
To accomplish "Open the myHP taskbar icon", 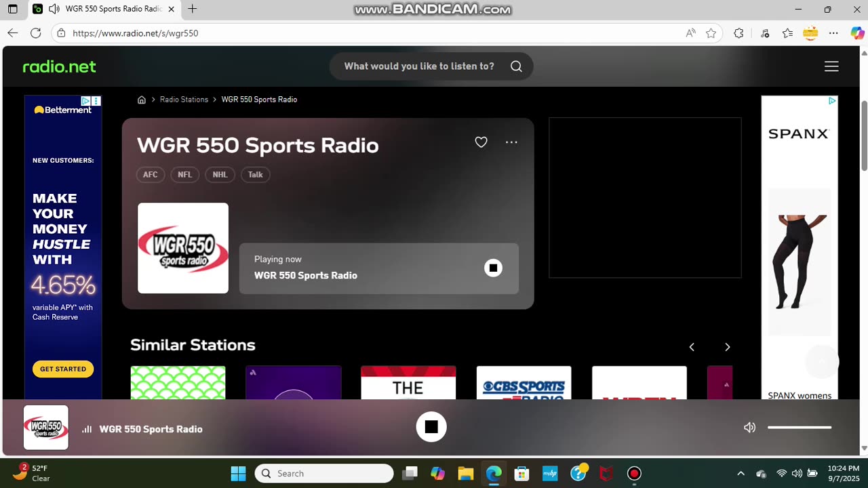I will (x=550, y=474).
